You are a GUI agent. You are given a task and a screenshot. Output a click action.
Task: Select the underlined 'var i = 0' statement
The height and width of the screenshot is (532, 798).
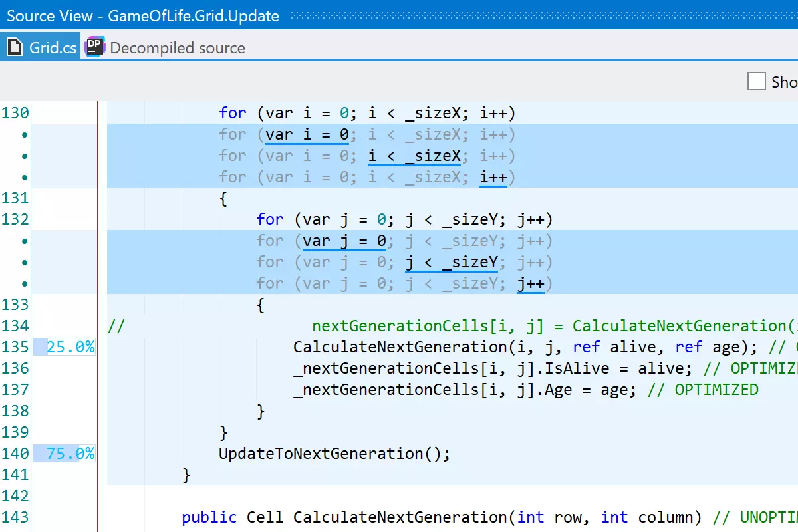click(307, 135)
